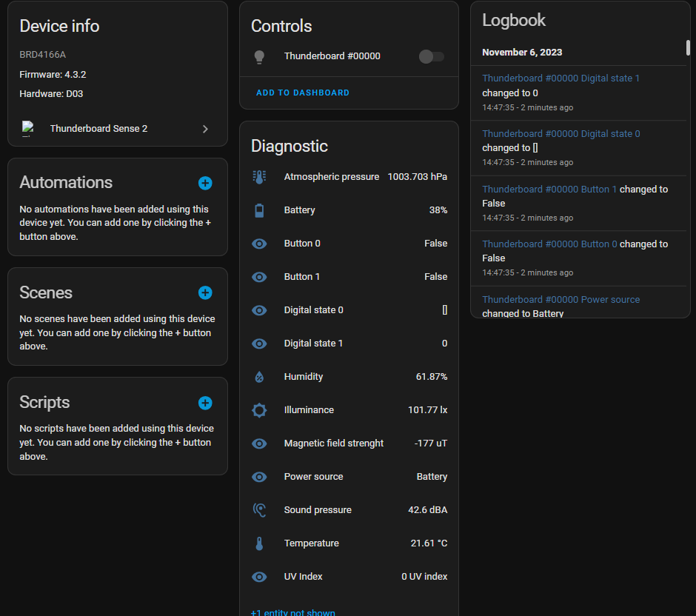Click the Button 1 label in Diagnostic
This screenshot has height=616, width=696.
302,277
